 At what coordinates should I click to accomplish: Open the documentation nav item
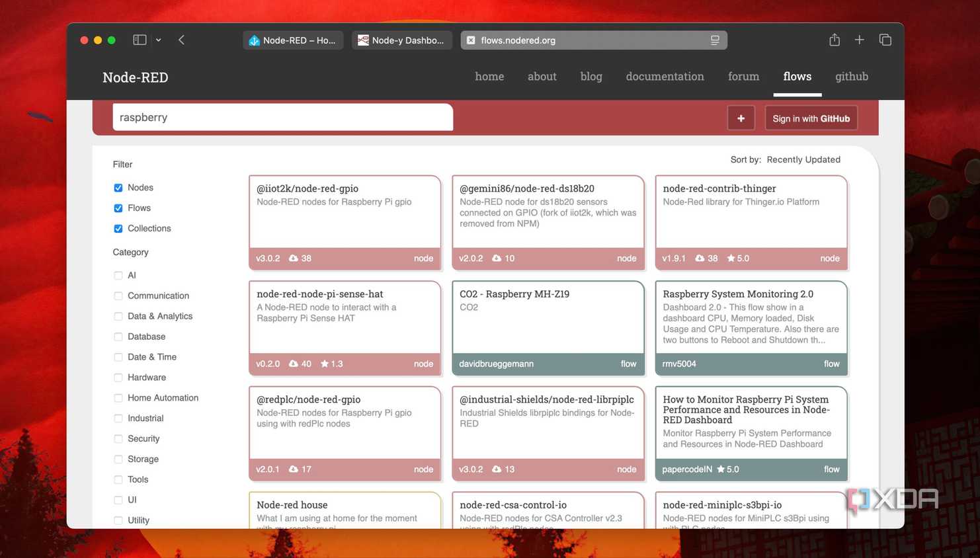665,77
